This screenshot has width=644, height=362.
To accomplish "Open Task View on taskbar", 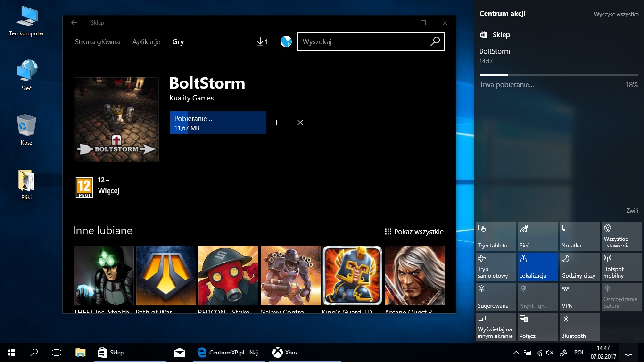I will (x=57, y=353).
